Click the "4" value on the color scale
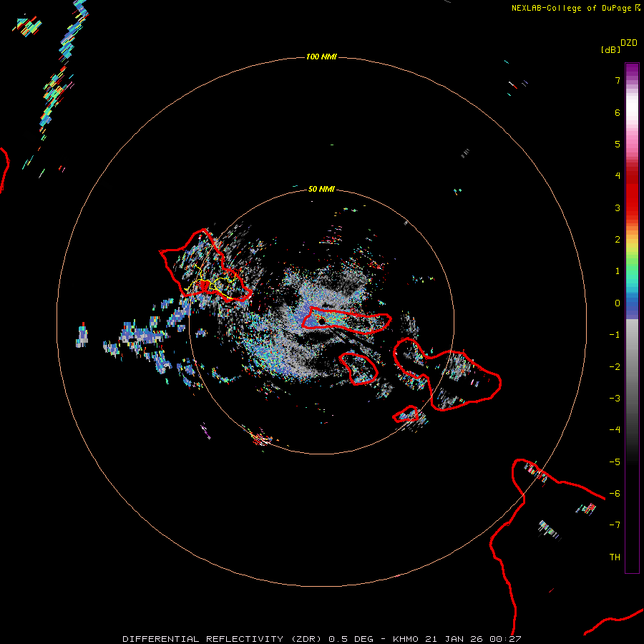This screenshot has height=644, width=644. tap(618, 176)
